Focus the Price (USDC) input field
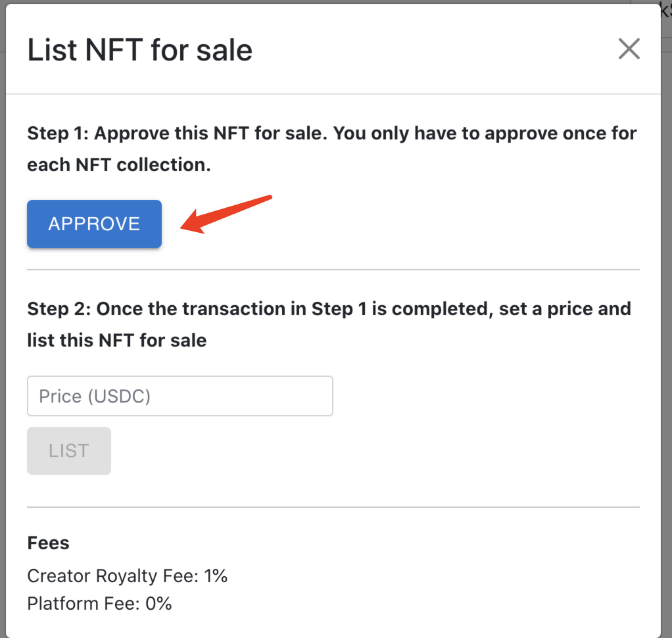Viewport: 672px width, 638px height. 180,396
